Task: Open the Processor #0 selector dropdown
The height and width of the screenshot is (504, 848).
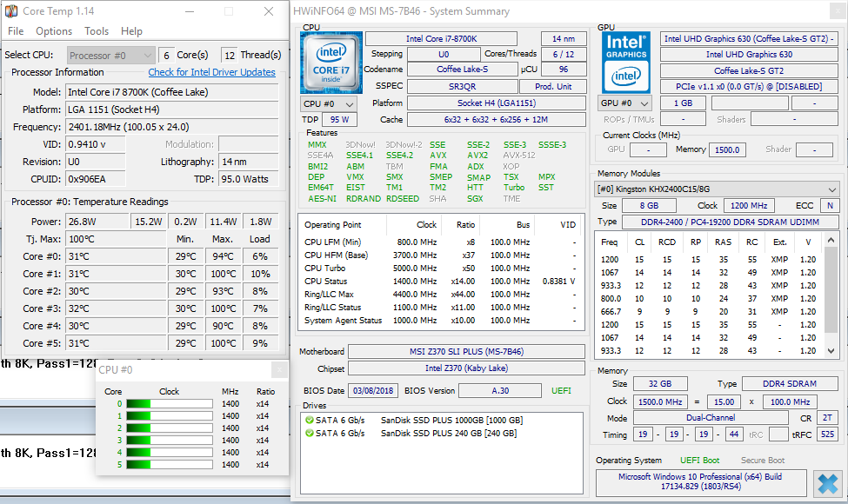Action: pyautogui.click(x=111, y=55)
